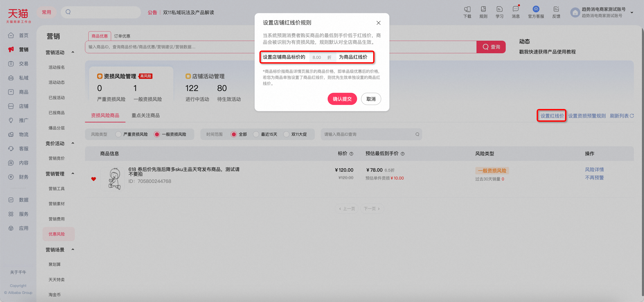This screenshot has width=644, height=302.
Task: Open 双11私域玩法及产品解读 announcement
Action: [188, 13]
